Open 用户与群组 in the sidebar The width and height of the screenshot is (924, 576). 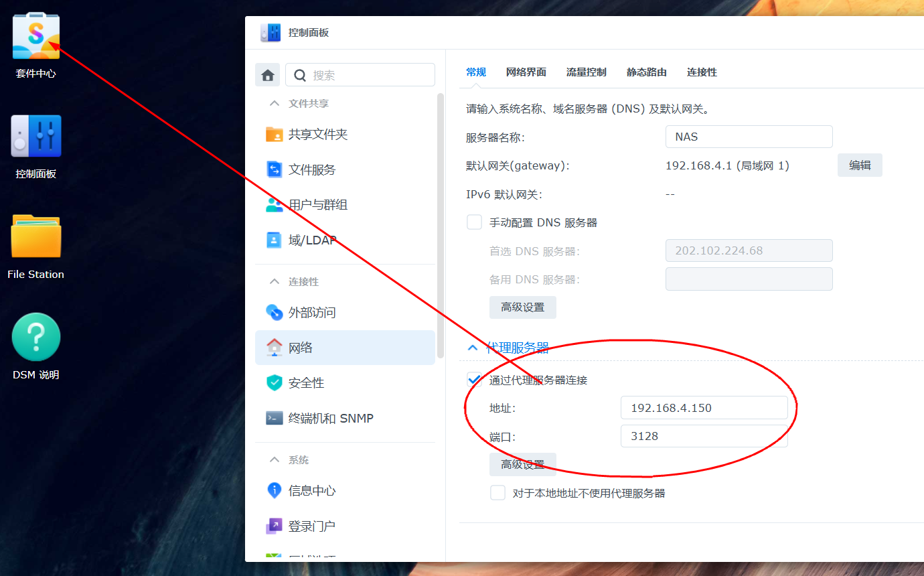tap(345, 205)
